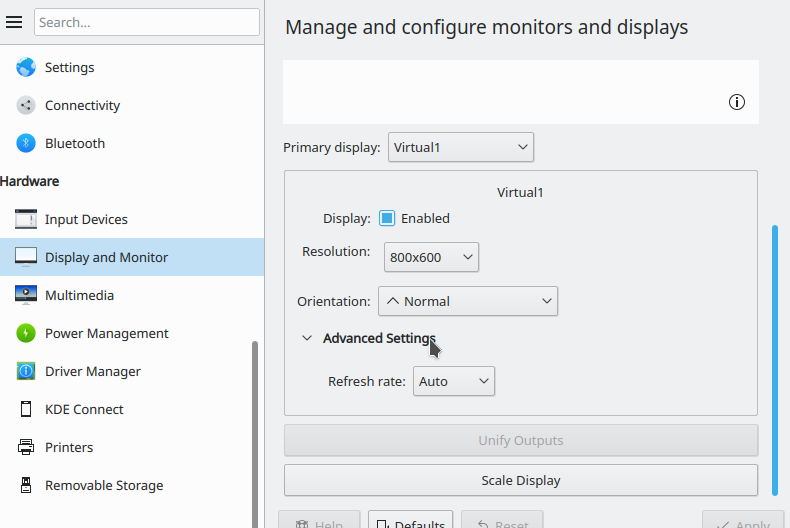The image size is (790, 528).
Task: Click the Power Management green icon
Action: point(26,333)
